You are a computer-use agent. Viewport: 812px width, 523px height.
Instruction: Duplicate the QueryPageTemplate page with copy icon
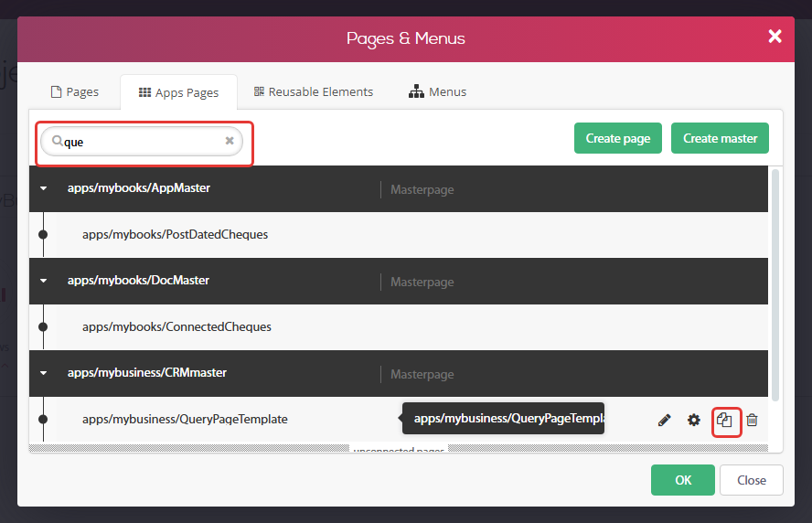point(724,420)
